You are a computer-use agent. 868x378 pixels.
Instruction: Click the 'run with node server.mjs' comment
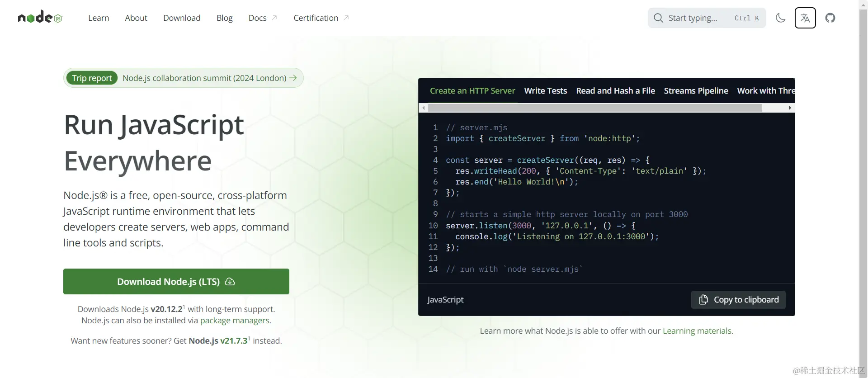point(514,269)
